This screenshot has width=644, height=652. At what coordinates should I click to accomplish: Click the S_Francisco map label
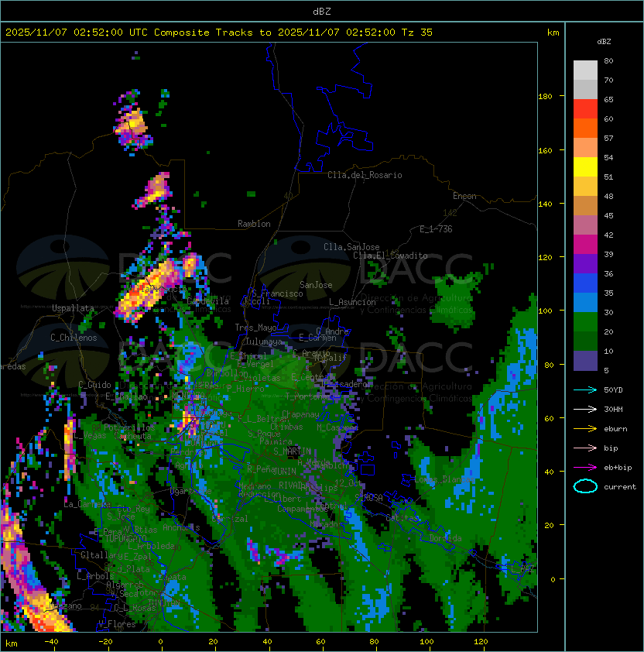point(278,293)
